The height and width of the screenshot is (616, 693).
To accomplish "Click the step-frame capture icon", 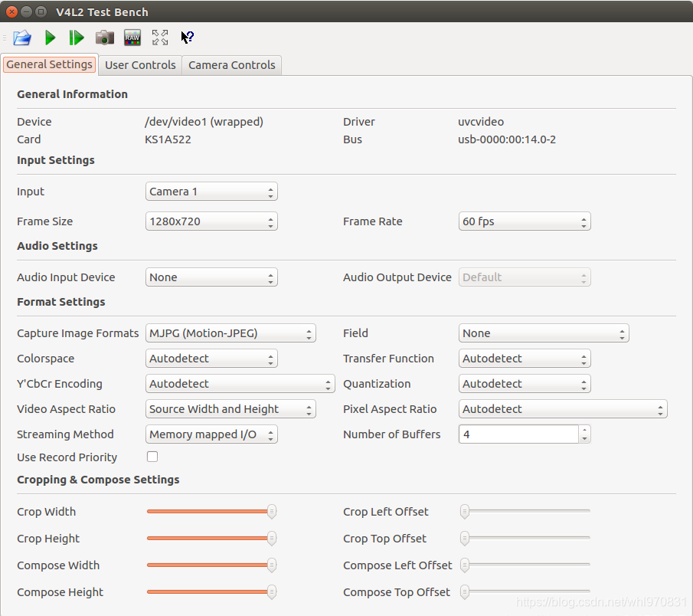I will pyautogui.click(x=77, y=38).
